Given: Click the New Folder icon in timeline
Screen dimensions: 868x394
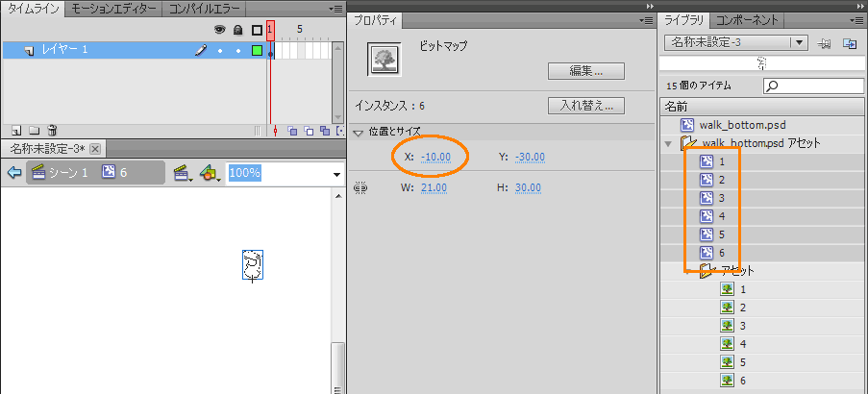Looking at the screenshot, I should 34,130.
